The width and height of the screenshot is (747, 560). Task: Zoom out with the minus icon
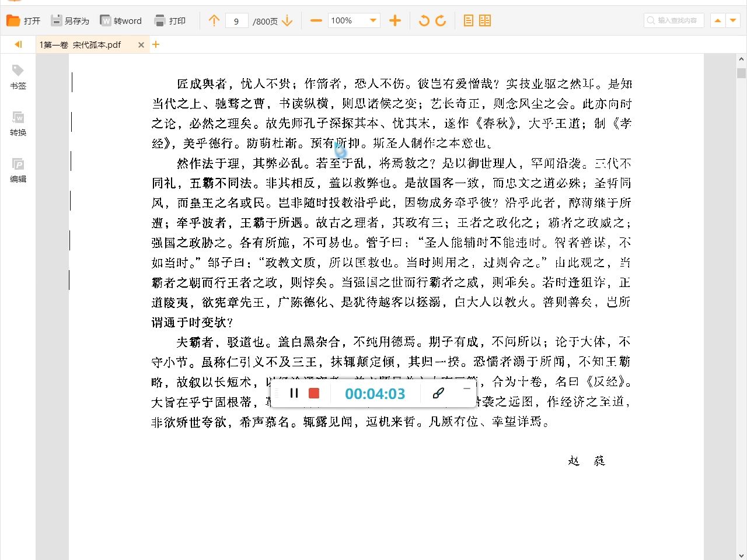point(316,20)
